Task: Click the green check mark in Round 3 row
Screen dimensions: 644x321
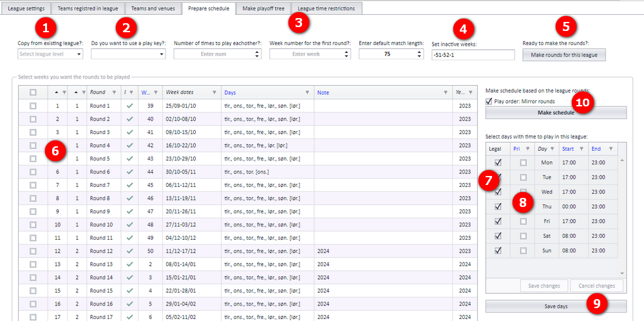Action: pyautogui.click(x=130, y=132)
